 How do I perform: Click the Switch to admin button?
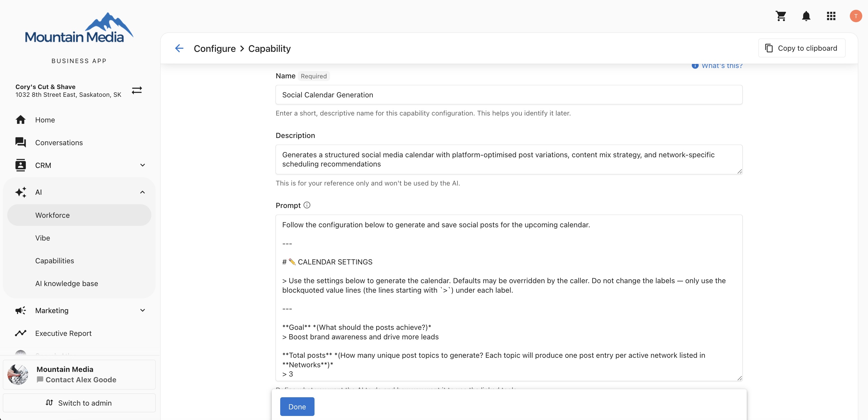point(79,402)
